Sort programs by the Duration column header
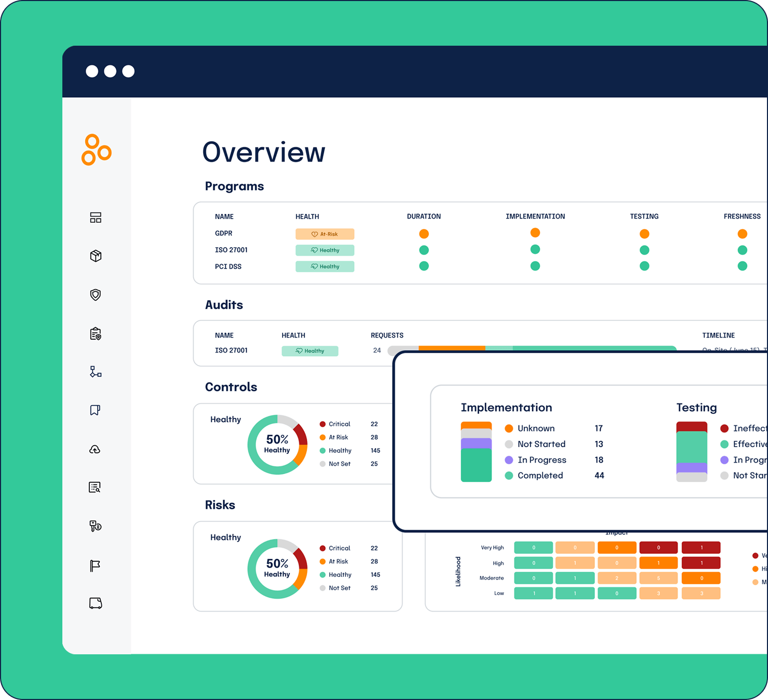Viewport: 768px width, 700px height. point(423,217)
